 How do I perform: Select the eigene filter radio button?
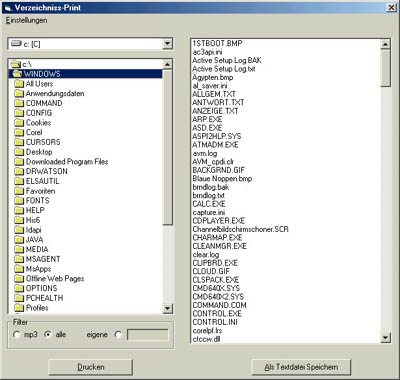(118, 334)
